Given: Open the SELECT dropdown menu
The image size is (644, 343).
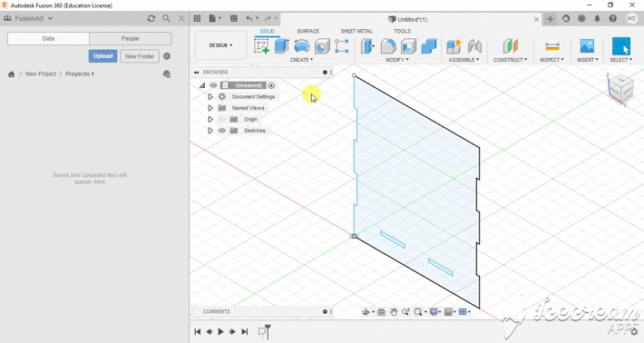Looking at the screenshot, I should 621,60.
